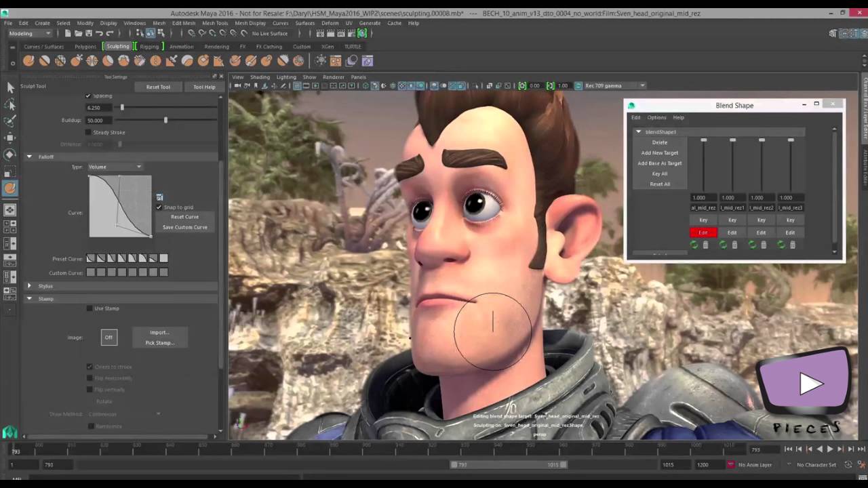The image size is (868, 488).
Task: Open the Falloff Type Volume dropdown
Action: [116, 167]
